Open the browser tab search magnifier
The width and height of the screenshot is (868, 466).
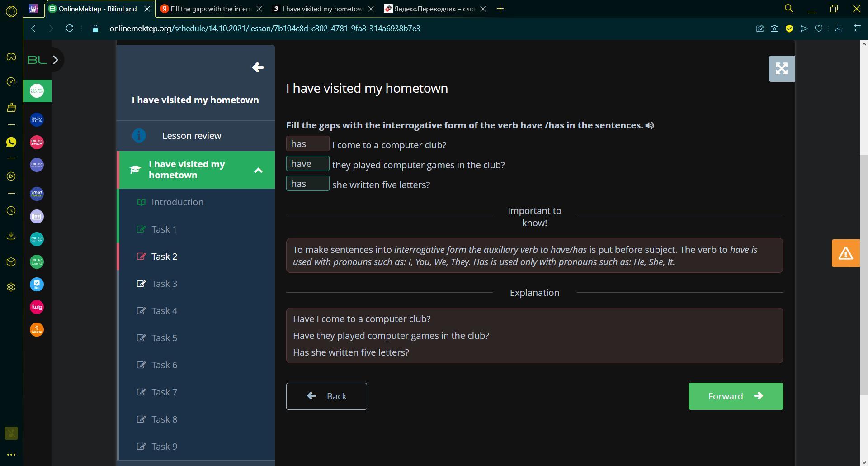pyautogui.click(x=789, y=9)
